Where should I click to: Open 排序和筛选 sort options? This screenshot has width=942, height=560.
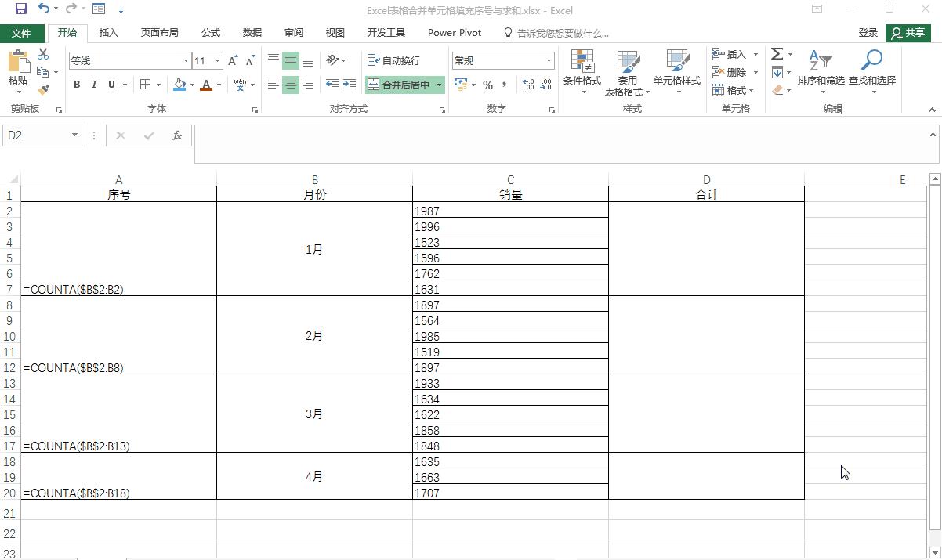[x=820, y=72]
